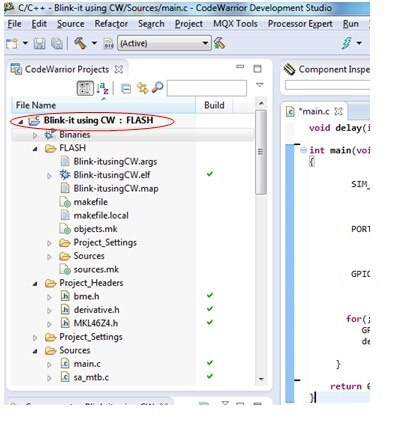Close the *main.c editor tab

[338, 111]
